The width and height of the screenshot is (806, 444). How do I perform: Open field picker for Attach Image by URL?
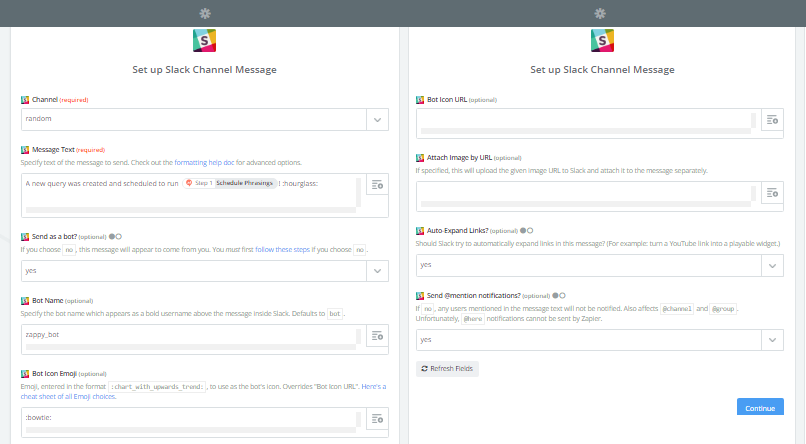click(x=772, y=192)
